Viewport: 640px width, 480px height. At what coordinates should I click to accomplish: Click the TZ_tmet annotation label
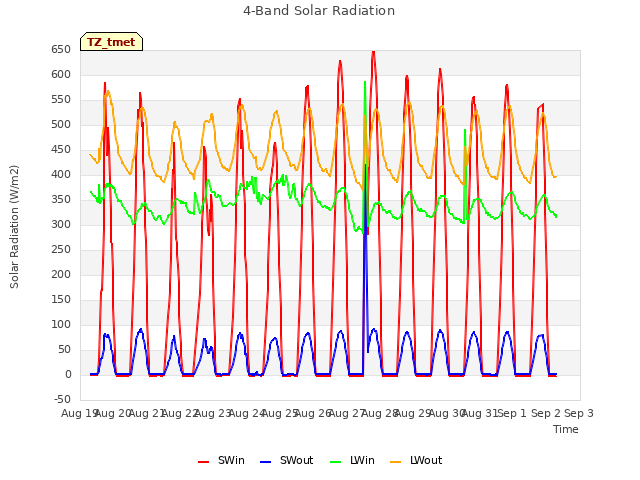(111, 42)
